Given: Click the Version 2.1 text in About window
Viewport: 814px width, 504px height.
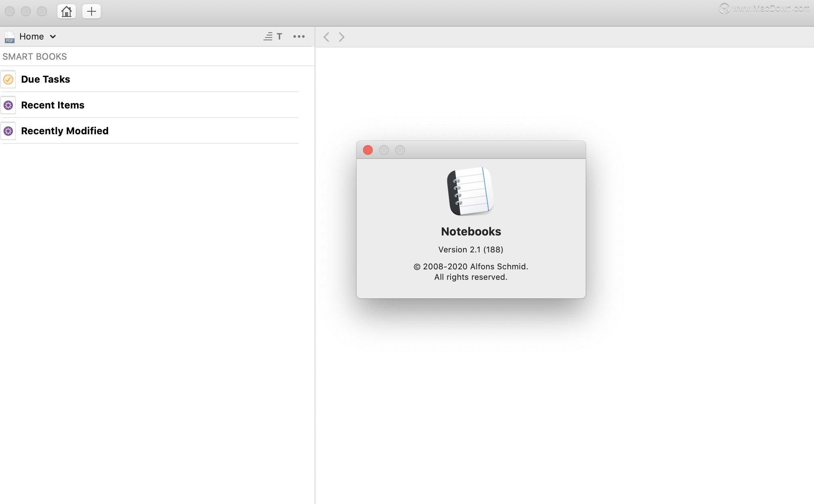Looking at the screenshot, I should (470, 249).
